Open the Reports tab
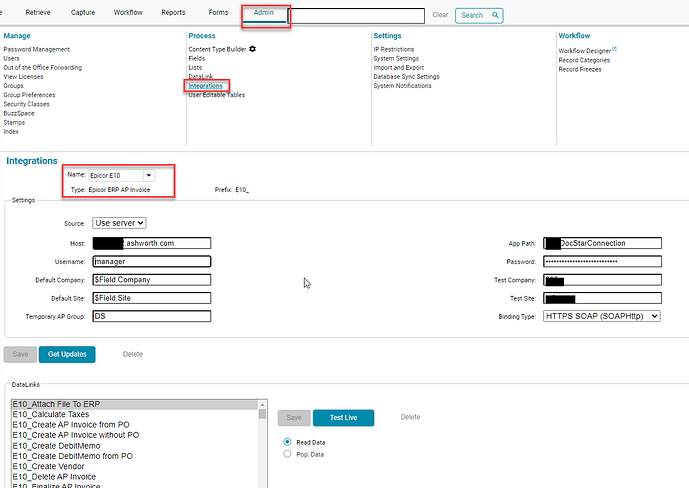 pos(173,12)
